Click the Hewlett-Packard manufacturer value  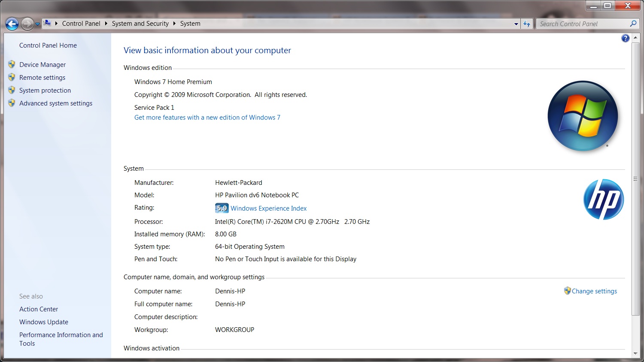[239, 183]
